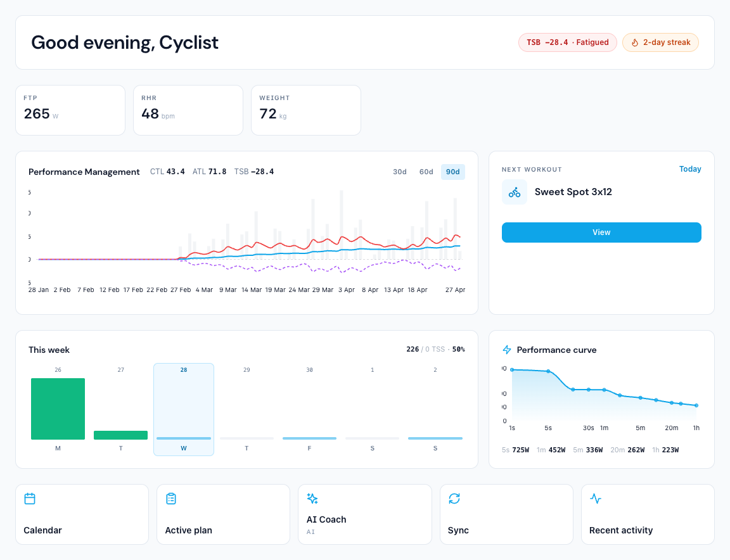Image resolution: width=730 pixels, height=560 pixels.
Task: Select the 90d chart range
Action: tap(452, 172)
